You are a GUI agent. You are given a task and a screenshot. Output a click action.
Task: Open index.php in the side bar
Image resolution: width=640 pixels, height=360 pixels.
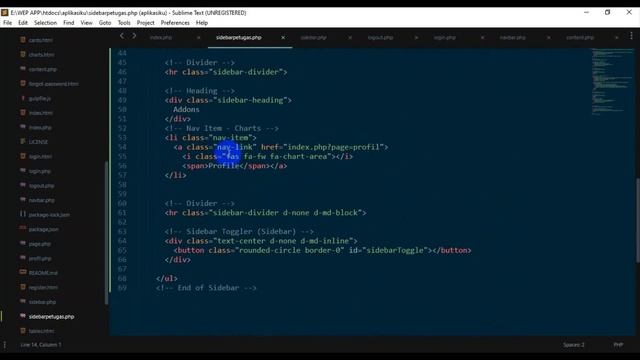click(40, 127)
